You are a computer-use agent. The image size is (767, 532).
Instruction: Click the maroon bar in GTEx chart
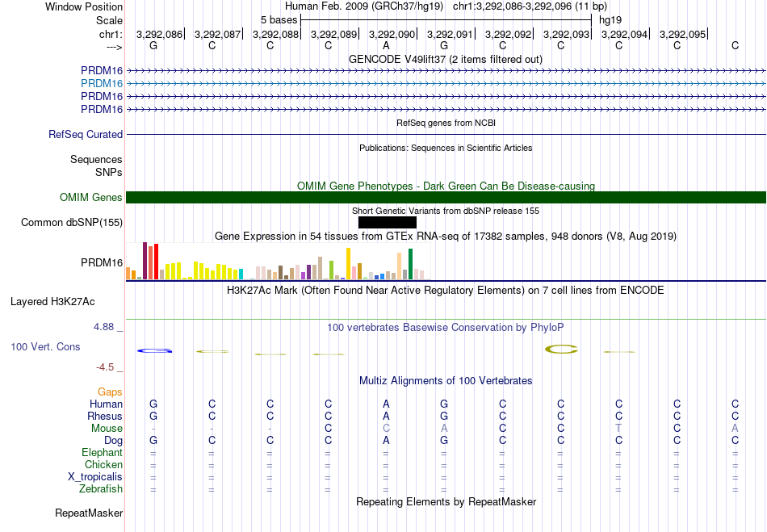tap(145, 261)
